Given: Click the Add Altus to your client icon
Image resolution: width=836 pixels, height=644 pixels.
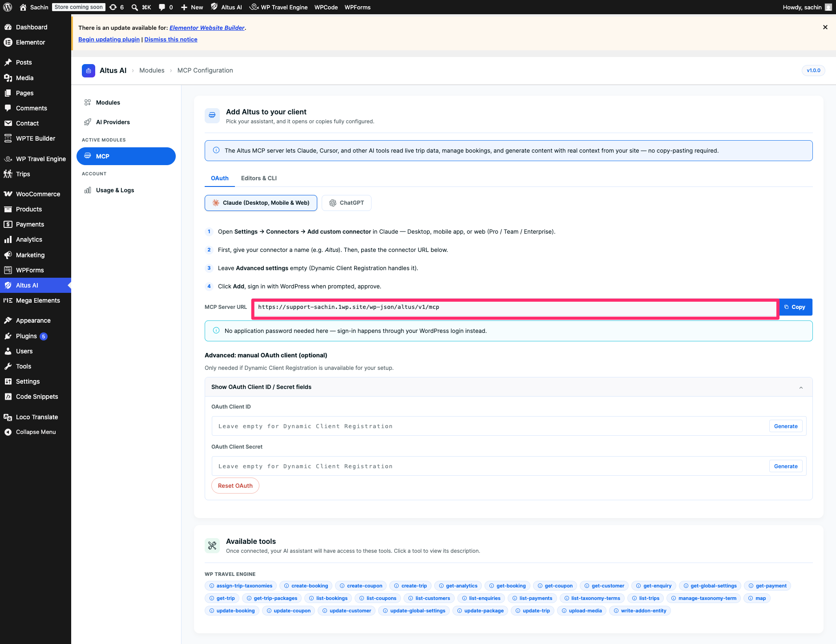Looking at the screenshot, I should tap(212, 116).
